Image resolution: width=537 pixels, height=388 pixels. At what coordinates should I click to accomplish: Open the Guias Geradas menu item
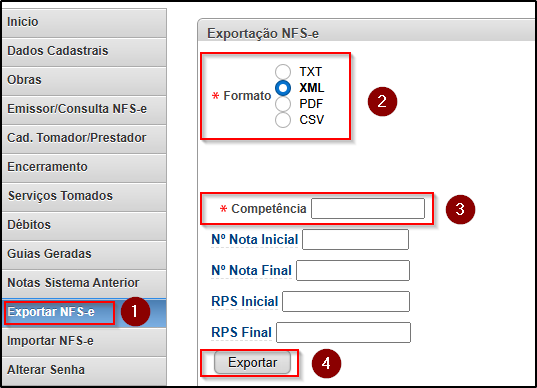pos(84,254)
